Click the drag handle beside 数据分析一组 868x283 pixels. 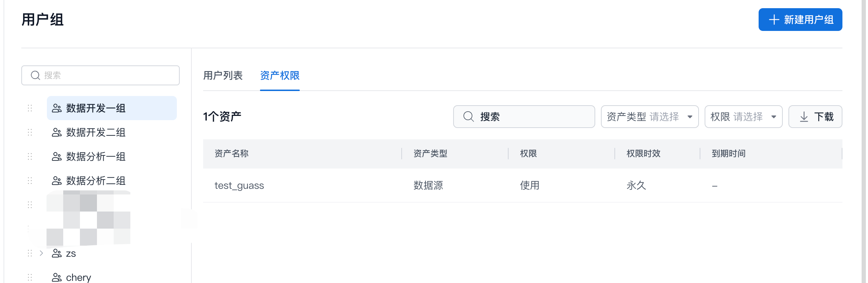tap(30, 156)
